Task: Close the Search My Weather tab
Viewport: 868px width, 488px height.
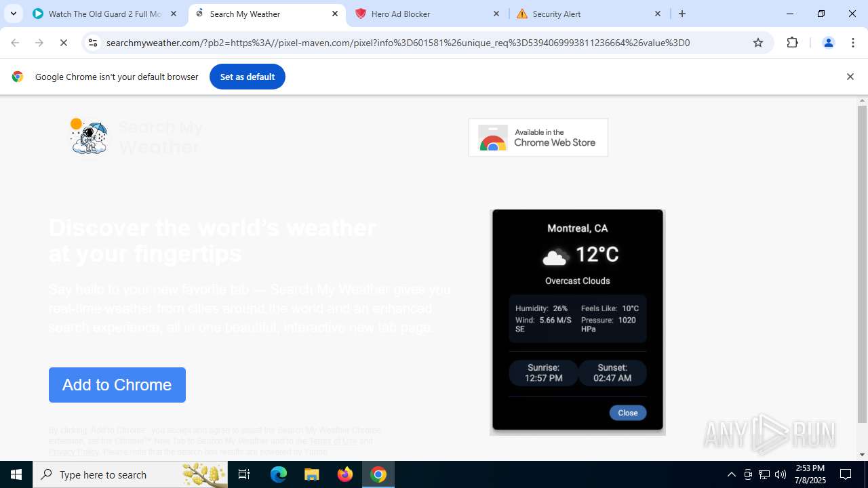Action: pos(335,14)
